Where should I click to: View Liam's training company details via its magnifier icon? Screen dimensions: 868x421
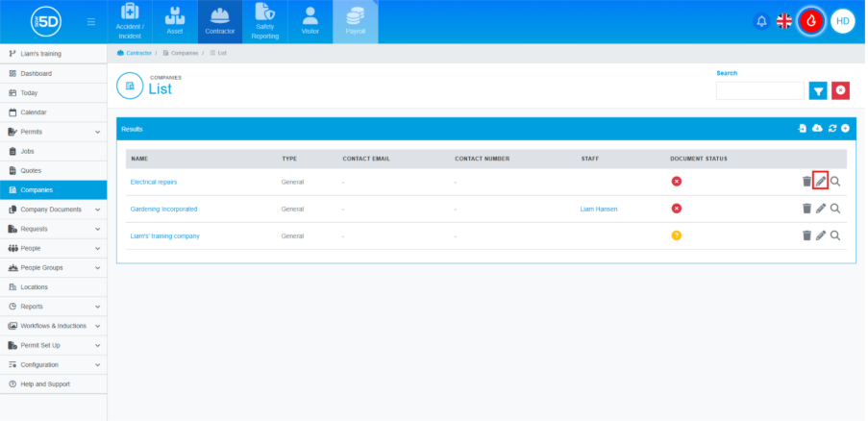tap(835, 235)
